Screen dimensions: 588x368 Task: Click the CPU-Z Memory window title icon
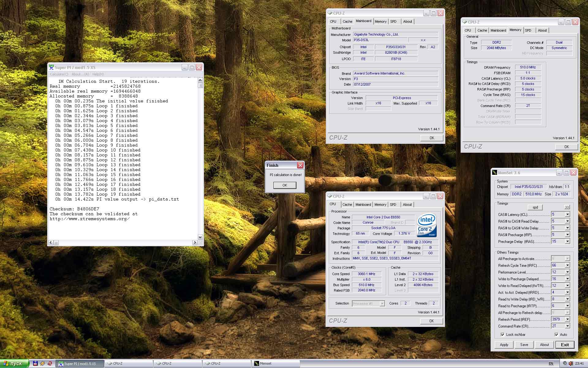465,22
